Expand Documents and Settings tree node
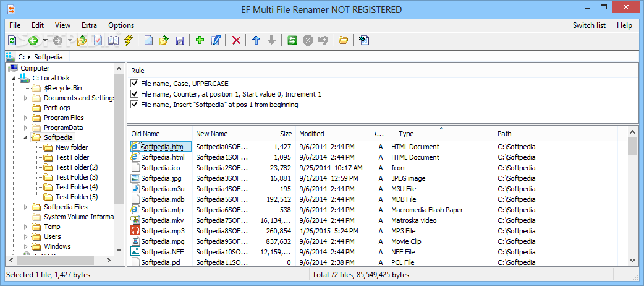 point(25,98)
